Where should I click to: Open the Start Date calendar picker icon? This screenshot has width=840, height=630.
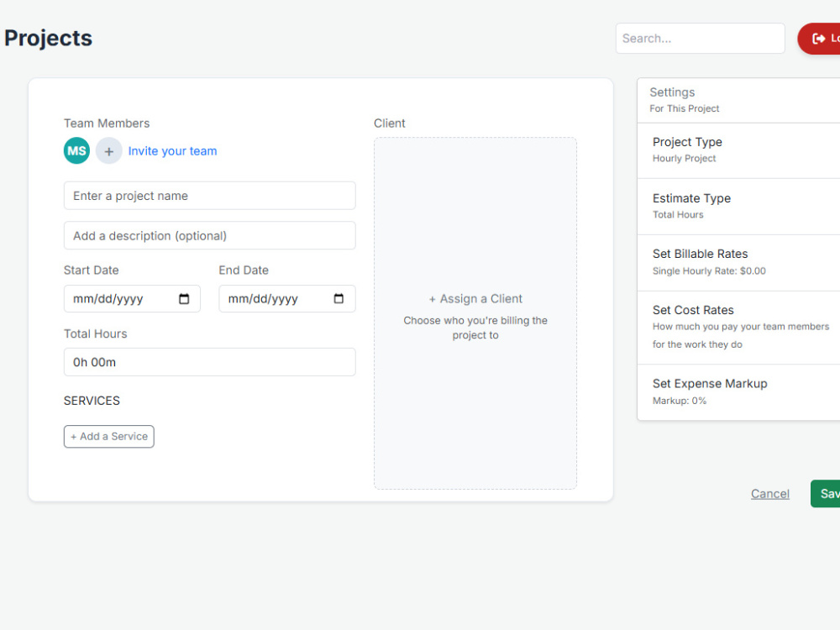184,299
